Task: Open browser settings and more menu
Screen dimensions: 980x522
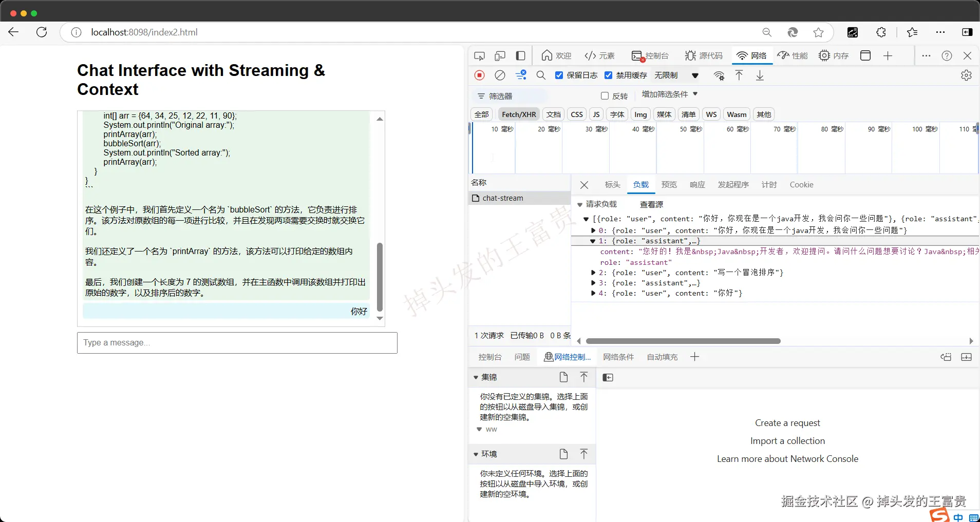Action: pyautogui.click(x=940, y=32)
